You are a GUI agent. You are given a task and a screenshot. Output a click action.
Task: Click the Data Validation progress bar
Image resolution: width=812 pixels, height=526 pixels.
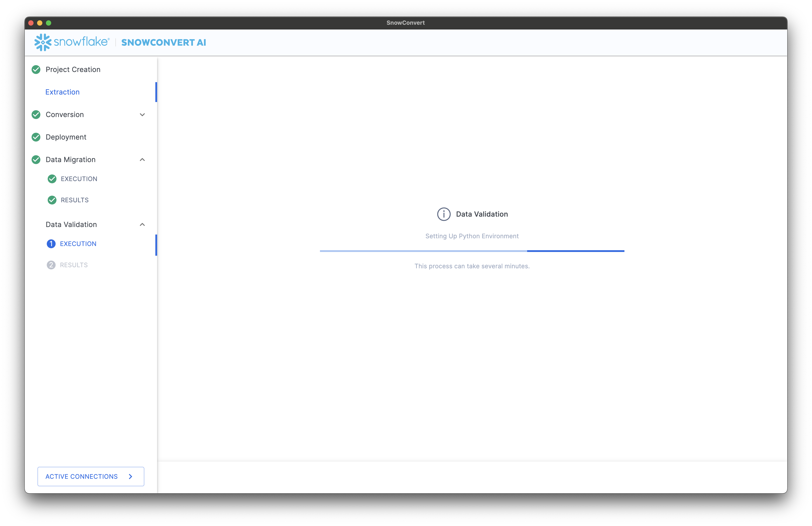[472, 251]
